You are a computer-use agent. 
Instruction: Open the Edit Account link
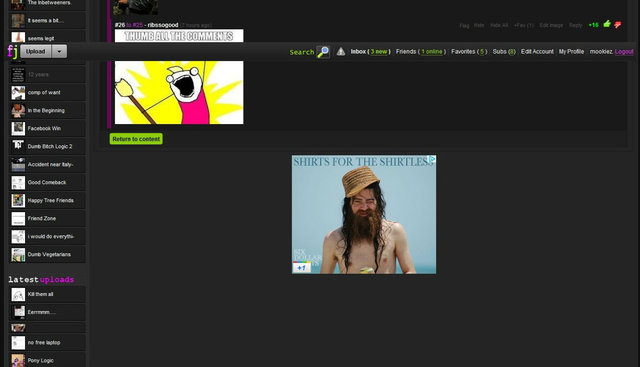point(537,51)
